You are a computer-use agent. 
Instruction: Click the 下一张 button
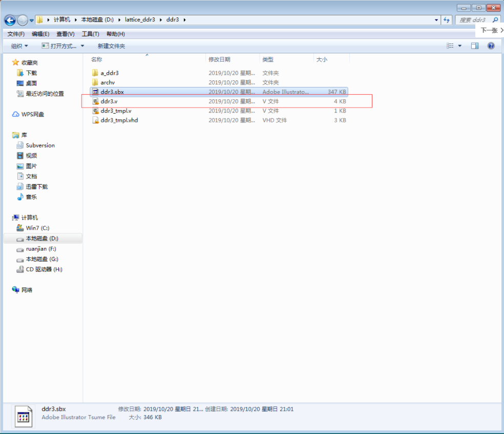492,30
